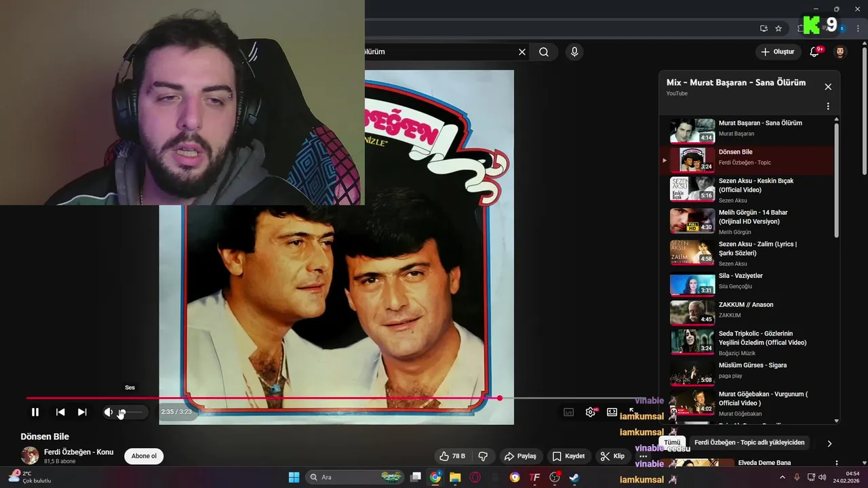Play Melih Görgün - 14 Bahar
Image resolution: width=868 pixels, height=488 pixels.
click(x=745, y=221)
